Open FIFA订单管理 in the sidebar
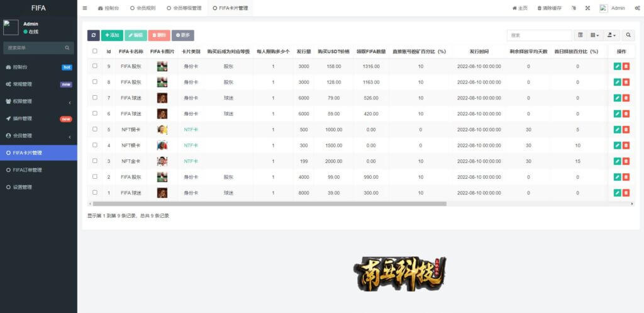644x313 pixels. 38,170
